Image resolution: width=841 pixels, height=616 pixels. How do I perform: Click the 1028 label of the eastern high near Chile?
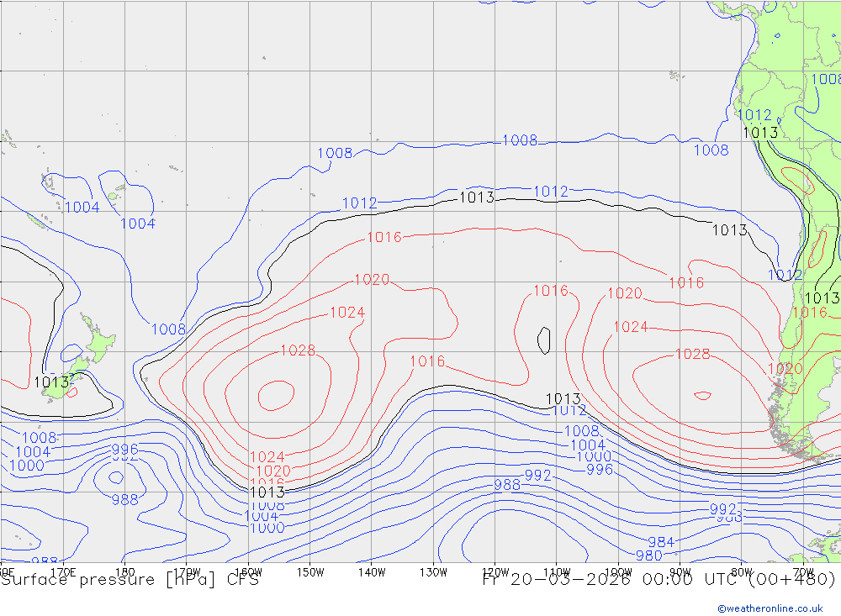(x=693, y=354)
